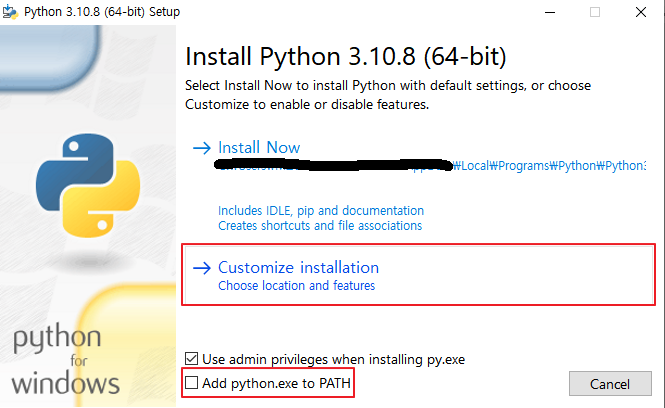Click the Customize installation arrow icon

coord(202,268)
